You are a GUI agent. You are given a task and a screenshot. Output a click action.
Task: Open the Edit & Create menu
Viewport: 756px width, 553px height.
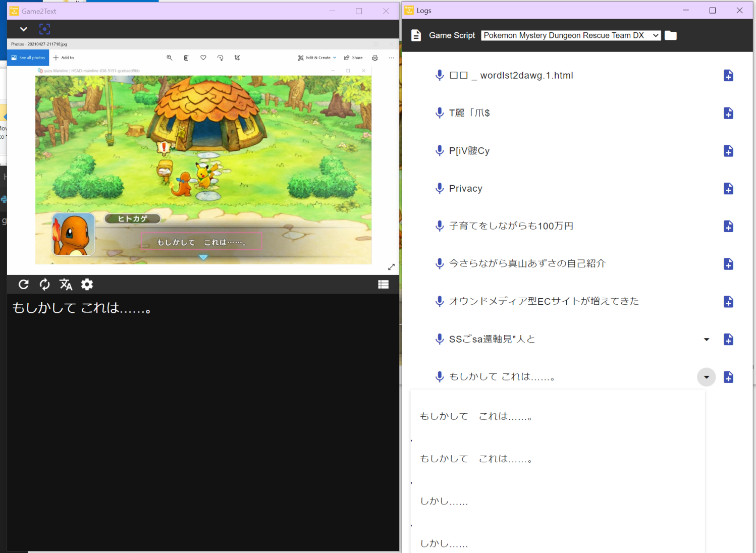pos(317,58)
